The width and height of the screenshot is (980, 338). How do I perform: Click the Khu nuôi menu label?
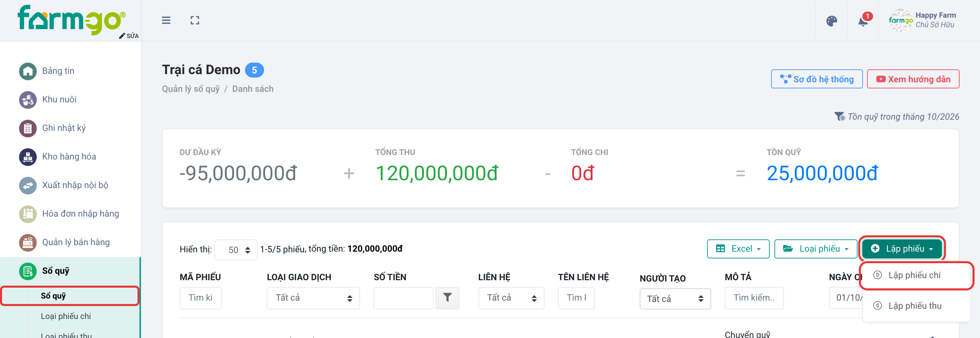coord(59,100)
